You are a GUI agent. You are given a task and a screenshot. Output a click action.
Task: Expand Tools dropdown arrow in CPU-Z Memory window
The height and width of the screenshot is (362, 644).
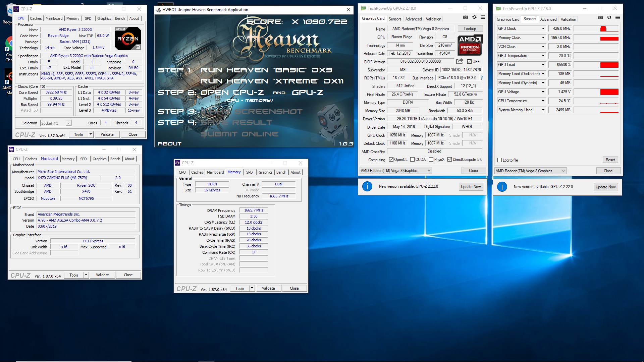pos(252,288)
